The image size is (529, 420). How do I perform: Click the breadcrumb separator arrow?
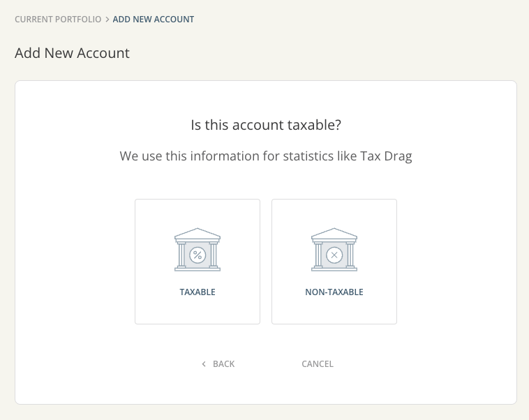(107, 20)
